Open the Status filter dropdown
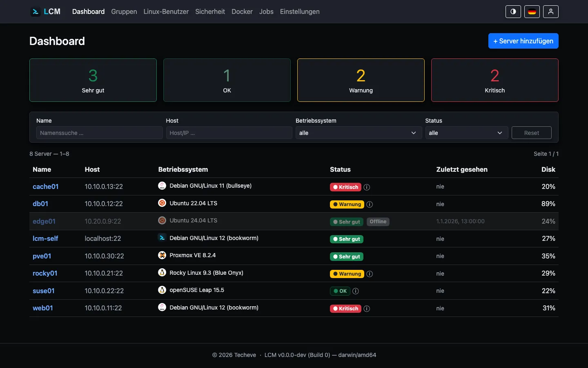 pos(467,133)
